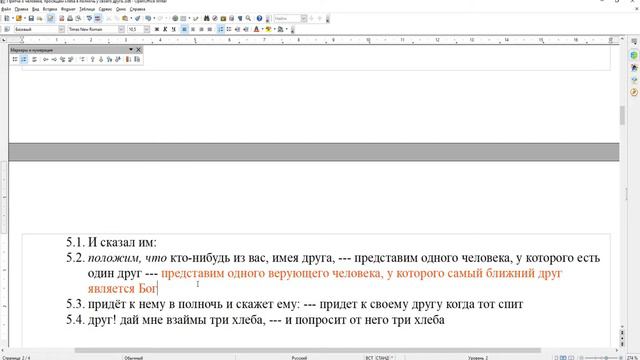
Task: Open Page Preview
Action: tap(78, 18)
